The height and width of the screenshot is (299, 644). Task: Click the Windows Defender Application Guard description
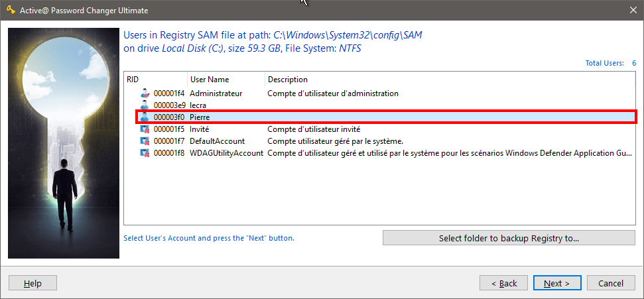tap(450, 153)
